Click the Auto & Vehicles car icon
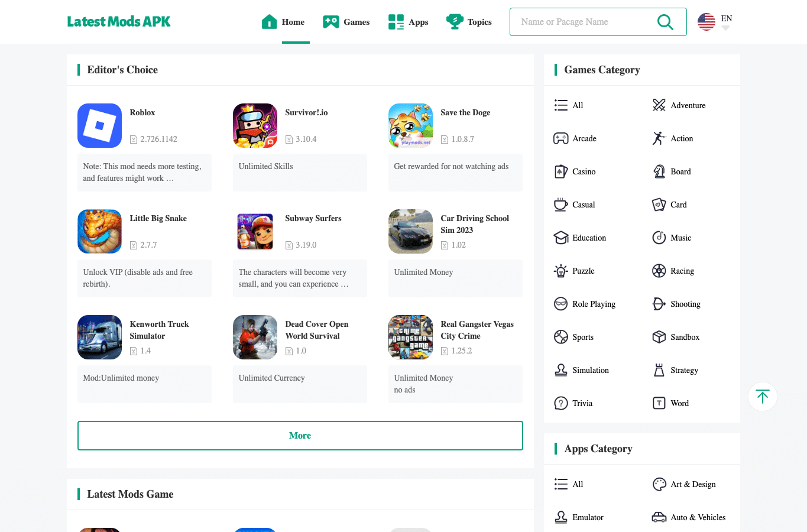 (x=659, y=517)
